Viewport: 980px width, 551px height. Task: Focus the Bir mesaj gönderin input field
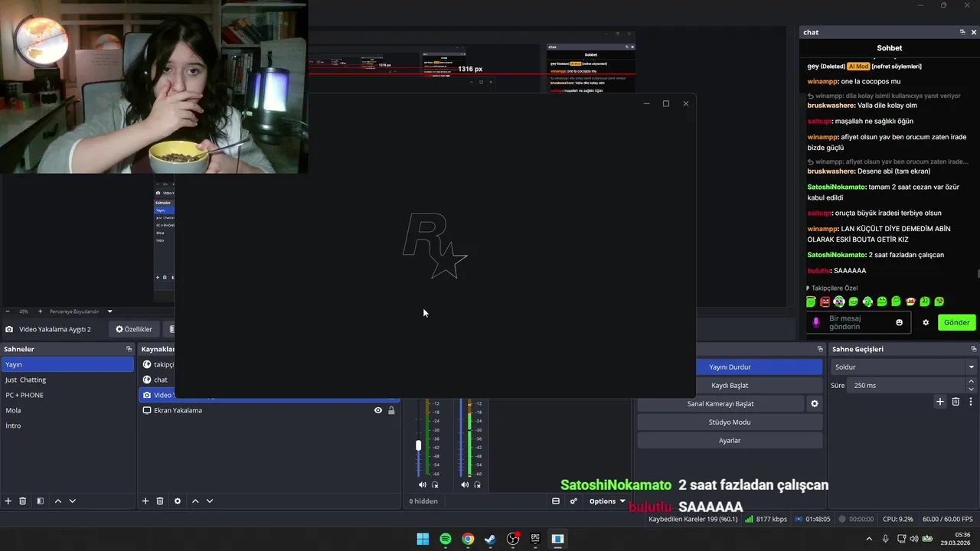(860, 322)
